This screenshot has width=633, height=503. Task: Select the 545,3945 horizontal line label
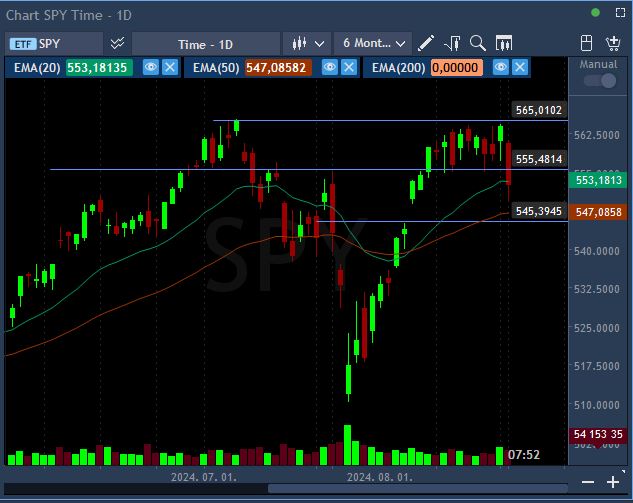539,211
